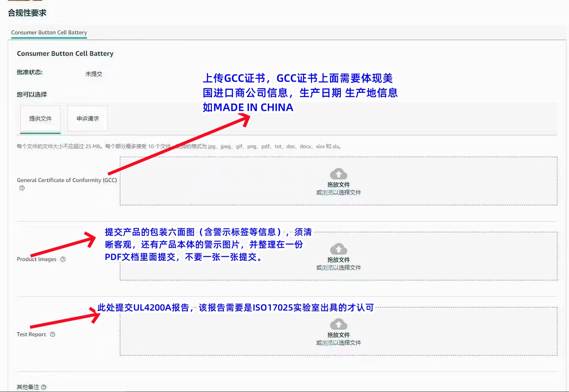Click the help icon next to 其他备注
The width and height of the screenshot is (569, 392).
pos(44,387)
